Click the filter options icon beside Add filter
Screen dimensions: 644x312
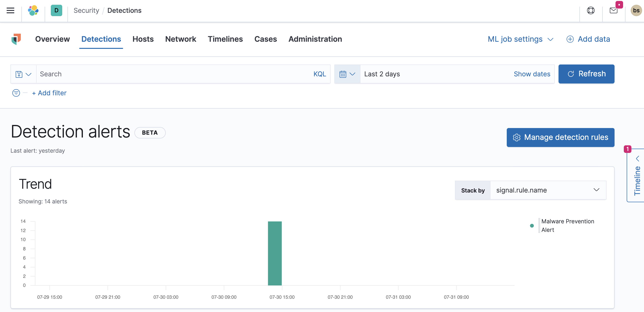tap(16, 93)
